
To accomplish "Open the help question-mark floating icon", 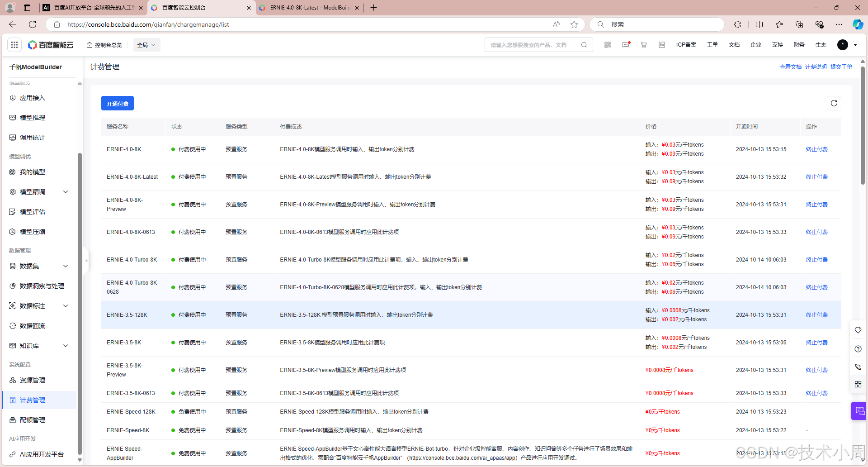I will [x=858, y=349].
